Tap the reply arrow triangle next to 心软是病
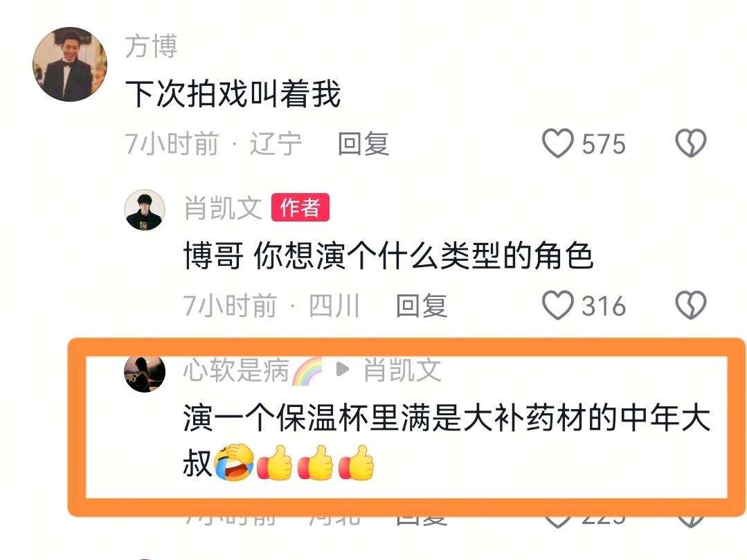The image size is (747, 560). click(x=343, y=369)
